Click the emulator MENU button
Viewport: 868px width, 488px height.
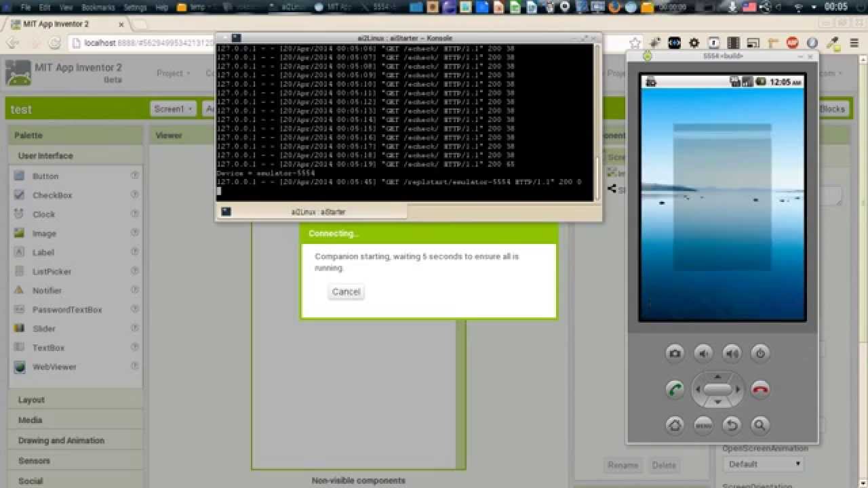[x=703, y=426]
